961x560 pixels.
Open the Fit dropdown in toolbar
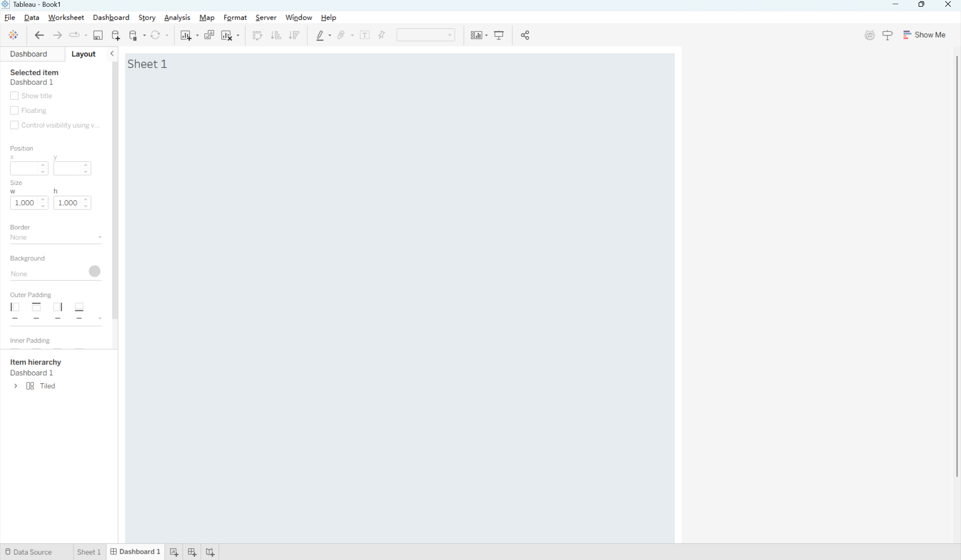tap(425, 35)
